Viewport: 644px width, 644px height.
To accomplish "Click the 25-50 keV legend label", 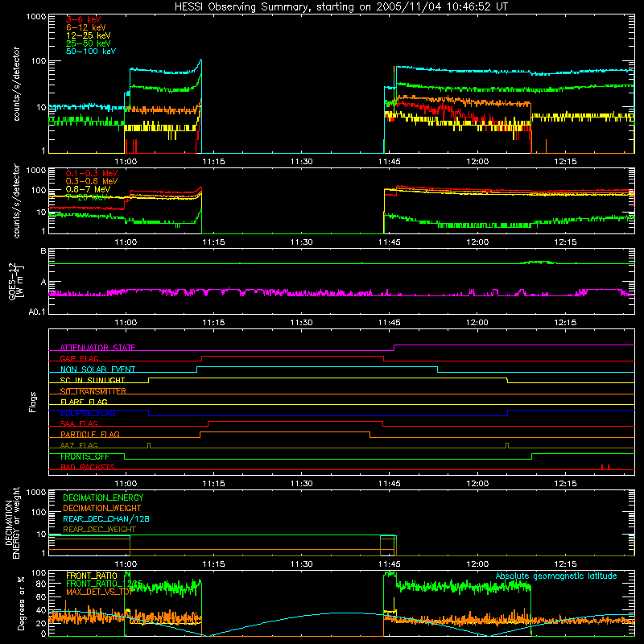I will point(89,43).
